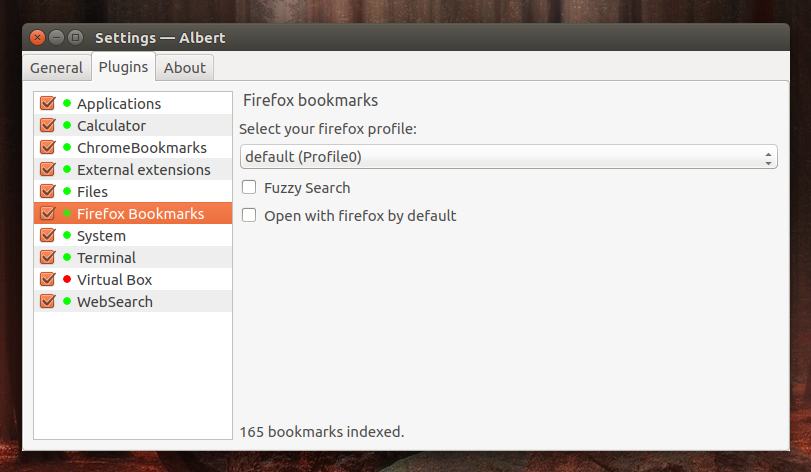Select the Virtual Box plugin row
811x472 pixels.
[133, 279]
